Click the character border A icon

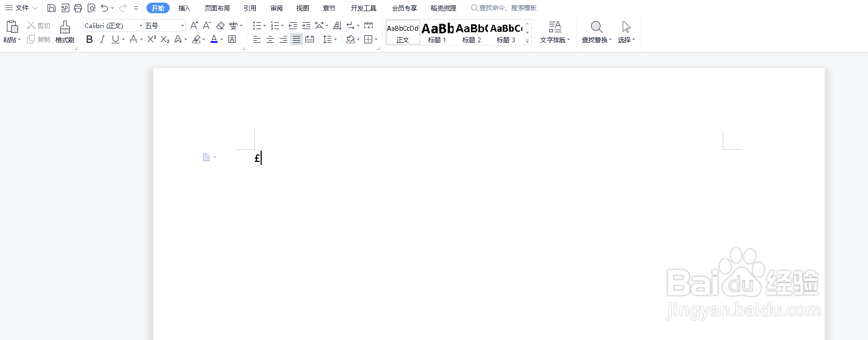coord(232,39)
